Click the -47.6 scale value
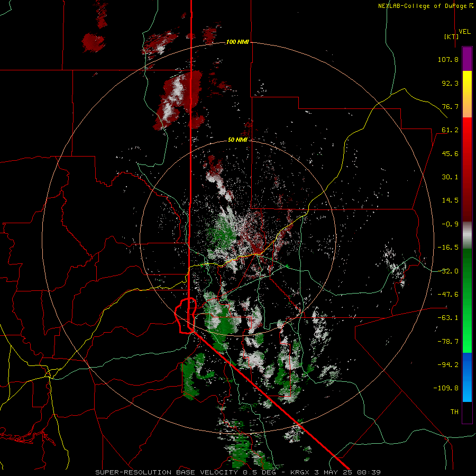The image size is (476, 476). pyautogui.click(x=448, y=295)
